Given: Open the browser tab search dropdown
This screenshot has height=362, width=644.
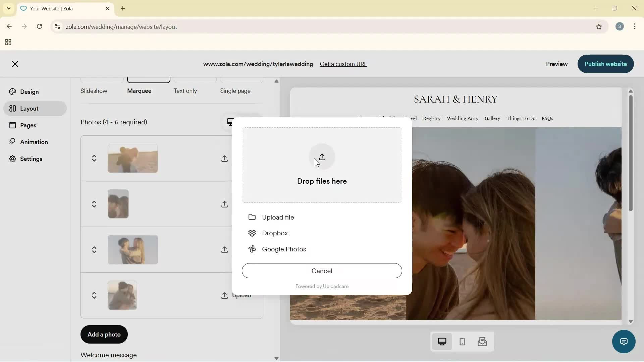Looking at the screenshot, I should pyautogui.click(x=8, y=8).
